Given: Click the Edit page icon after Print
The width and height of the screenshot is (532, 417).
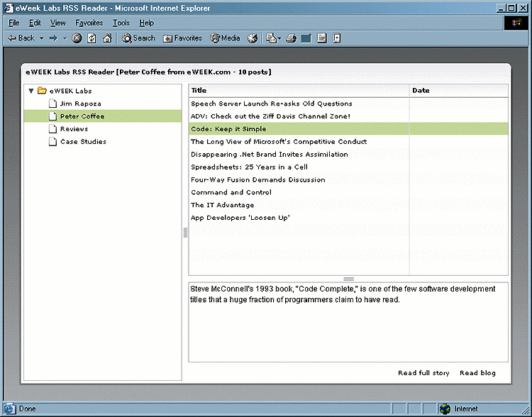Looking at the screenshot, I should [306, 38].
